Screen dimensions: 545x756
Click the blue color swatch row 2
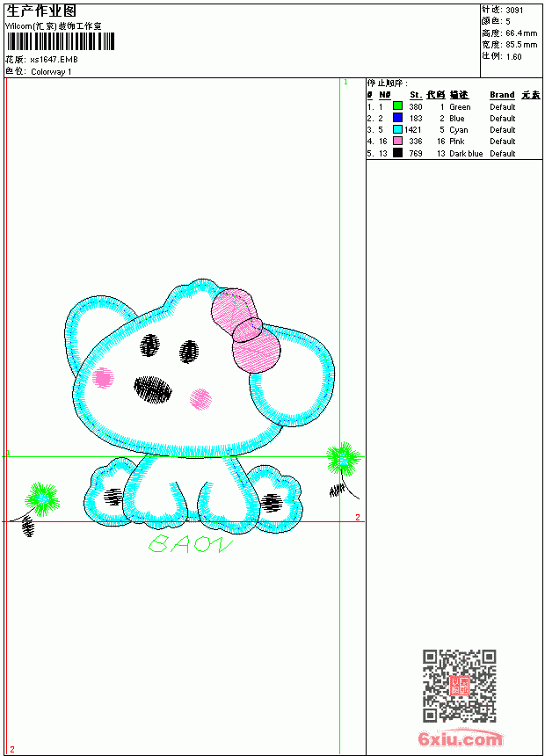click(397, 118)
